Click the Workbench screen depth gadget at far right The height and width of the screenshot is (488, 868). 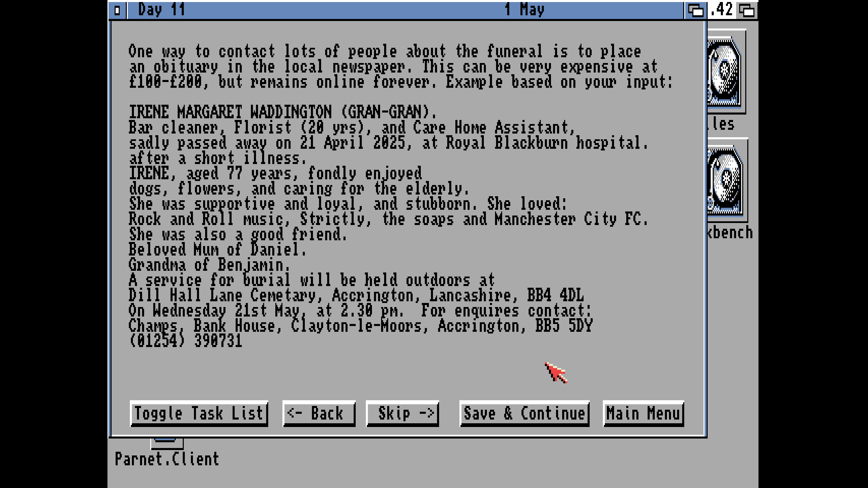(747, 11)
